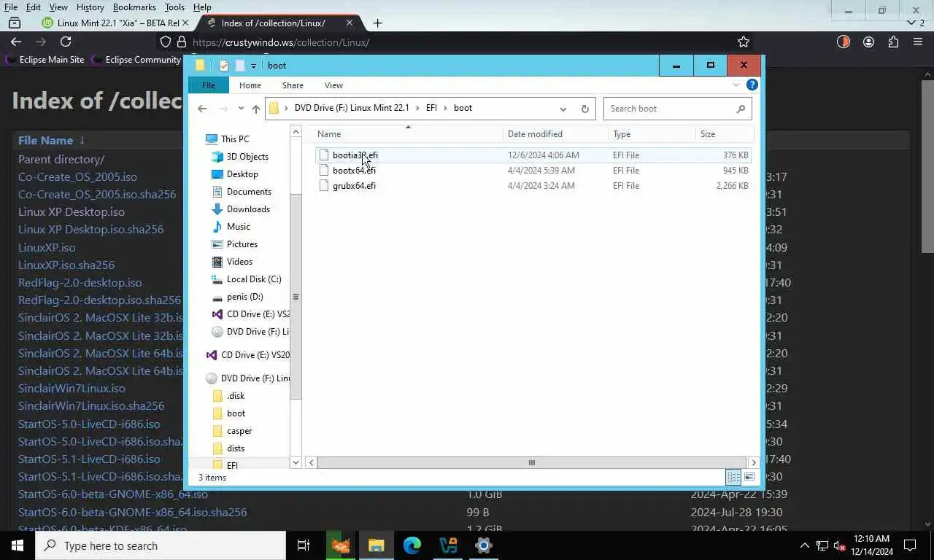Viewport: 934px width, 560px height.
Task: Open Pictures in navigation pane
Action: pos(242,244)
